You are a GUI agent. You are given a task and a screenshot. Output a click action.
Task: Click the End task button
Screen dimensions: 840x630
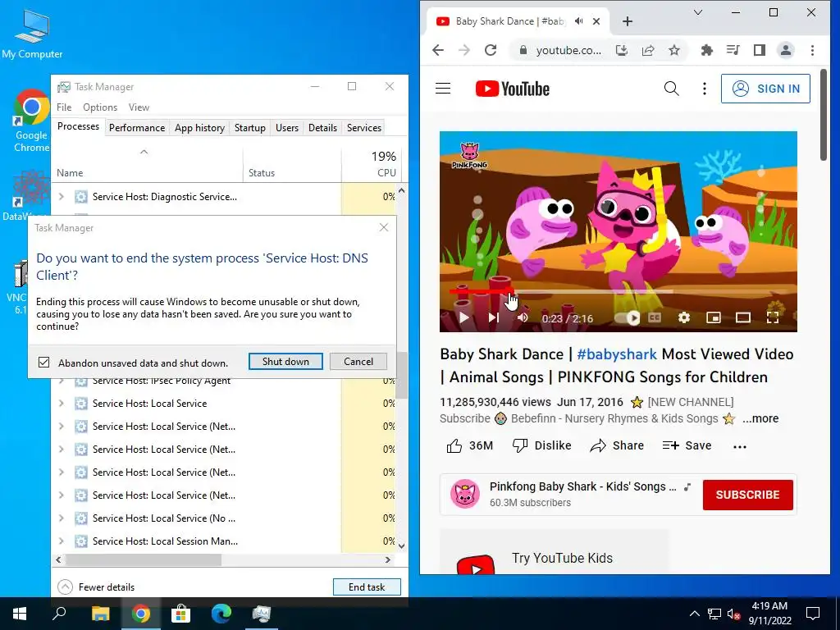pyautogui.click(x=367, y=587)
